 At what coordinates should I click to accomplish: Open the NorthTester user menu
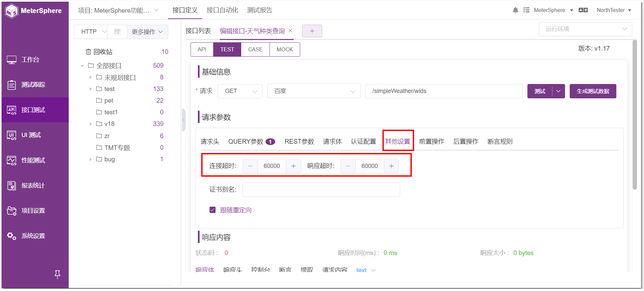(614, 10)
